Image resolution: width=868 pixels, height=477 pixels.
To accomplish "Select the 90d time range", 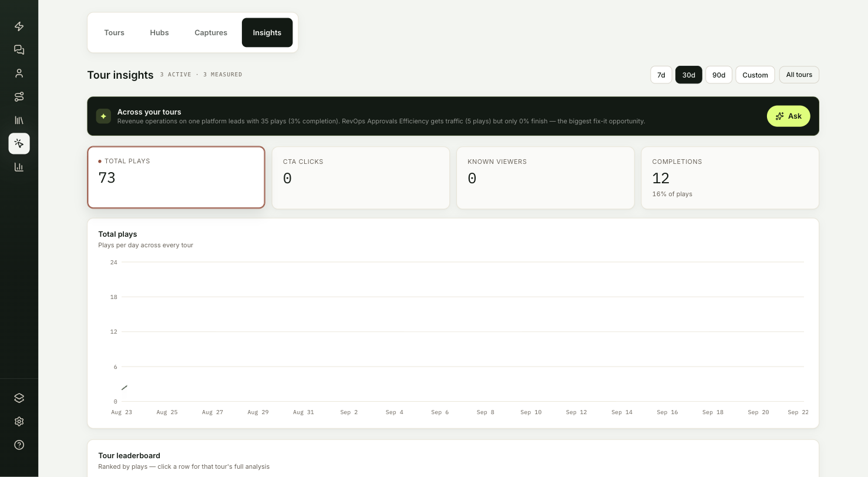I will click(x=719, y=75).
